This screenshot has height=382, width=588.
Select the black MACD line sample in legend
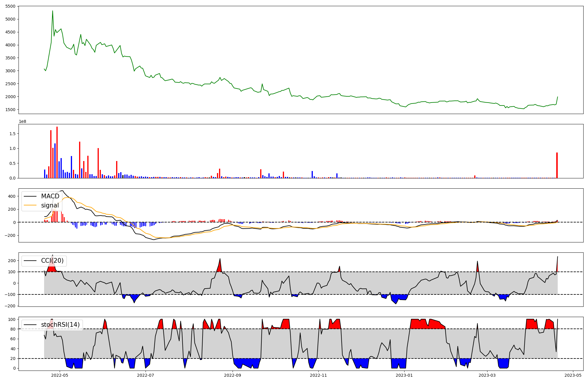pyautogui.click(x=30, y=196)
